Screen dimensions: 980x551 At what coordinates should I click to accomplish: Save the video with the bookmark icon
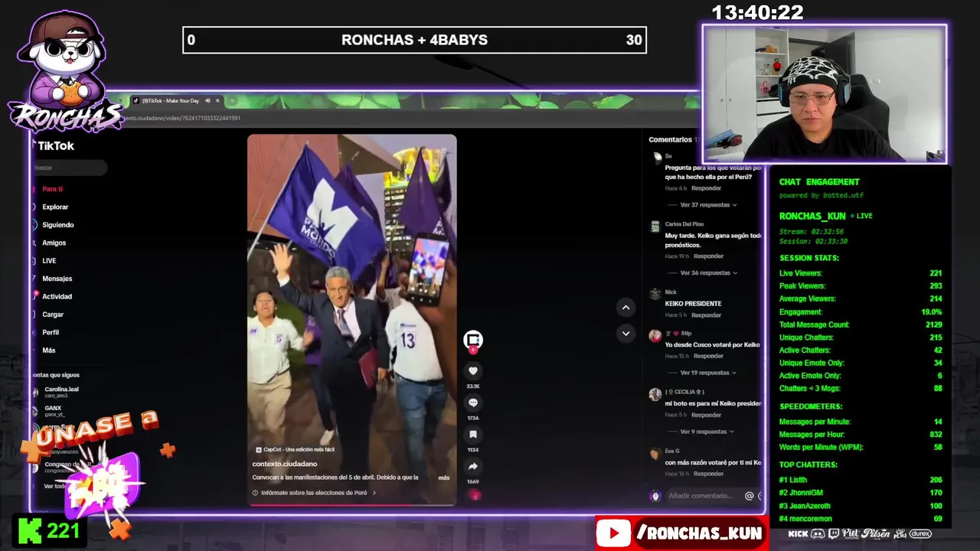473,435
